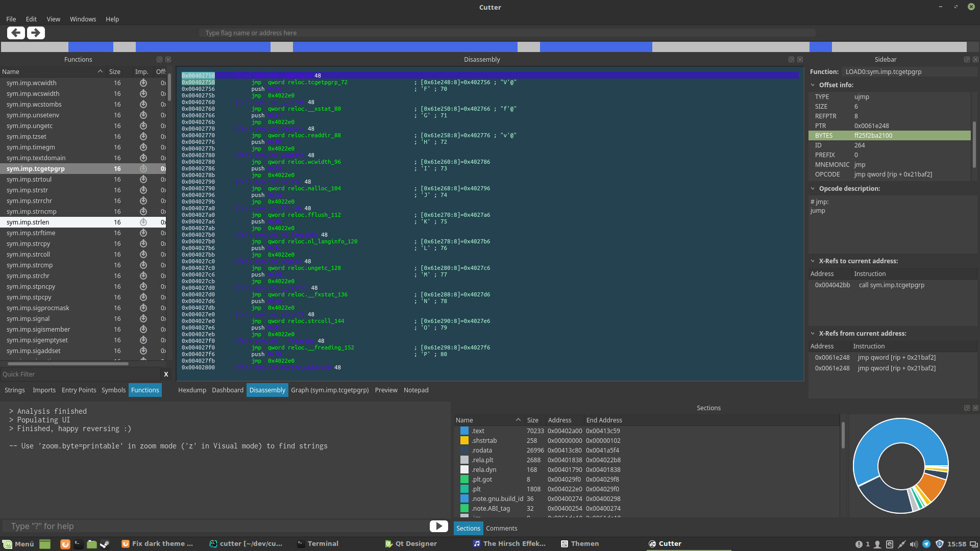Collapse the Offset info section
This screenshot has height=551, width=980.
click(x=813, y=85)
